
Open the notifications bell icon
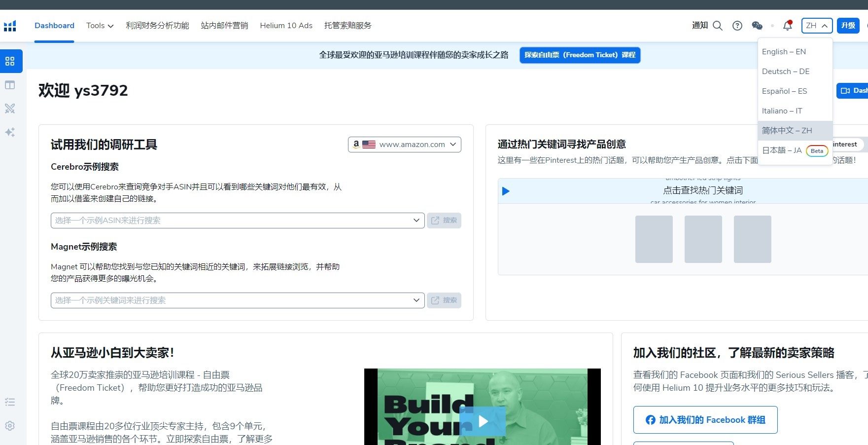(x=787, y=26)
